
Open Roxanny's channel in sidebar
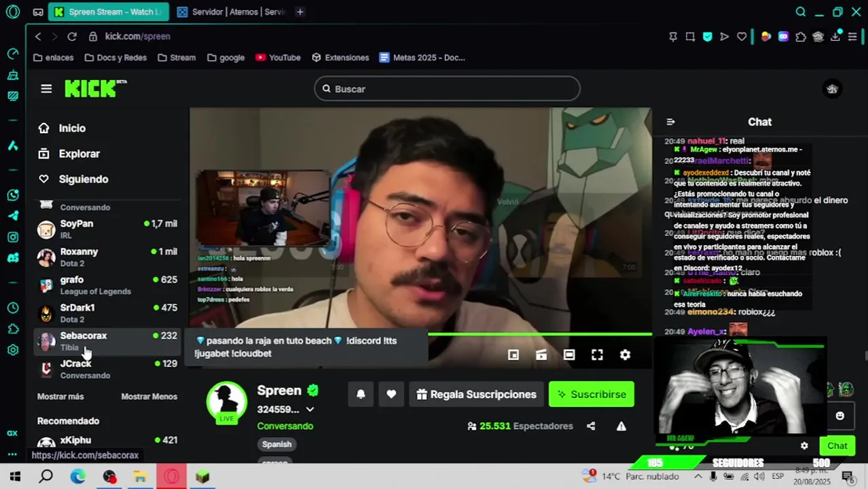coord(107,257)
